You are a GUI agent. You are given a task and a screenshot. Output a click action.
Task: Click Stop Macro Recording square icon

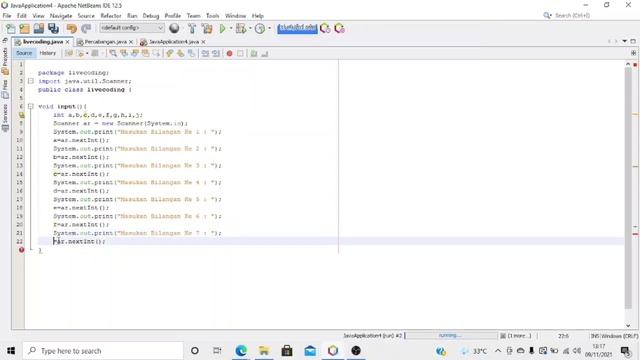240,53
